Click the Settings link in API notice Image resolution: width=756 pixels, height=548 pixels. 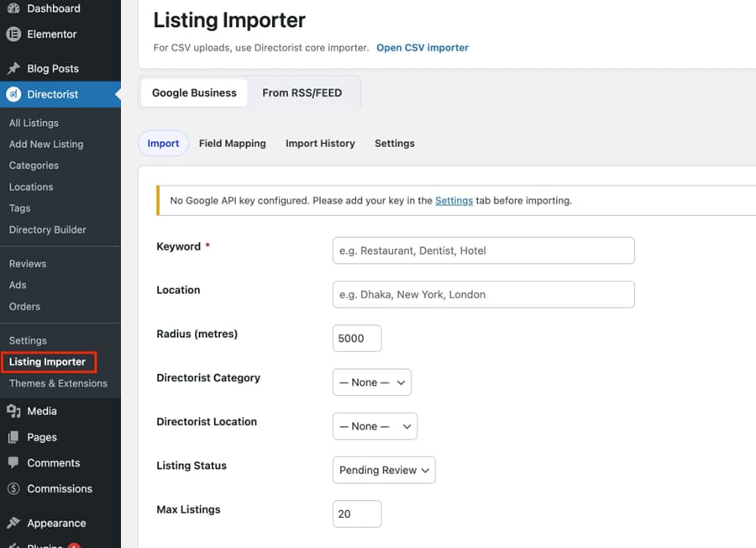point(454,201)
